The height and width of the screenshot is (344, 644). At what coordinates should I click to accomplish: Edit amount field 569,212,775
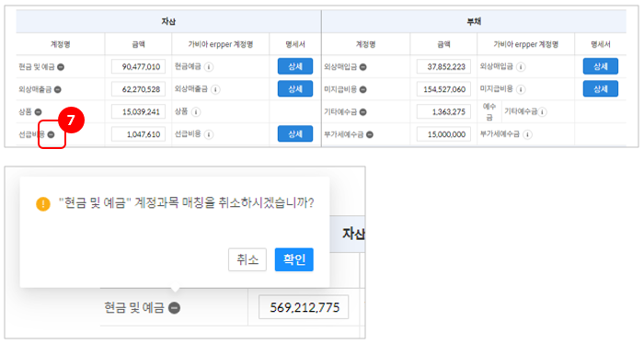[304, 307]
